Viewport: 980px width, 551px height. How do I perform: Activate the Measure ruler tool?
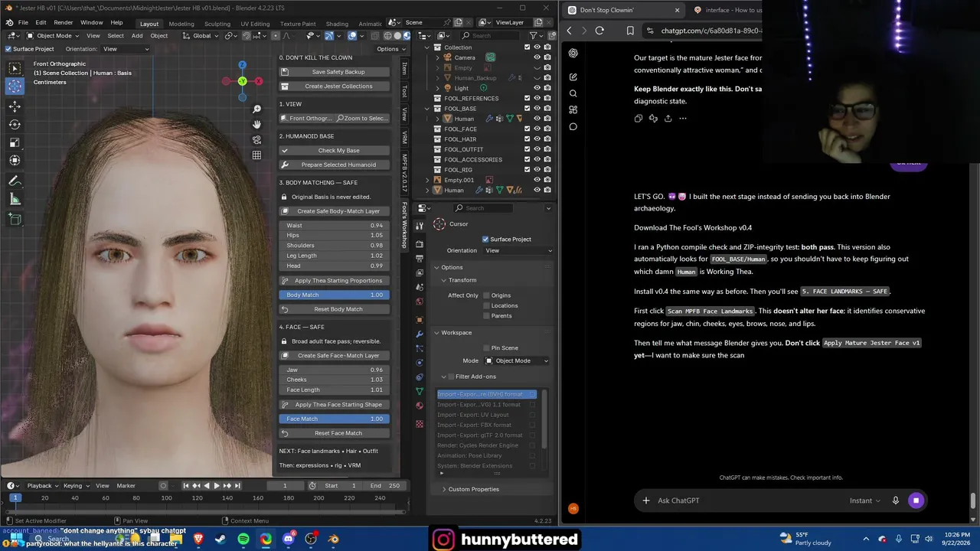click(15, 200)
